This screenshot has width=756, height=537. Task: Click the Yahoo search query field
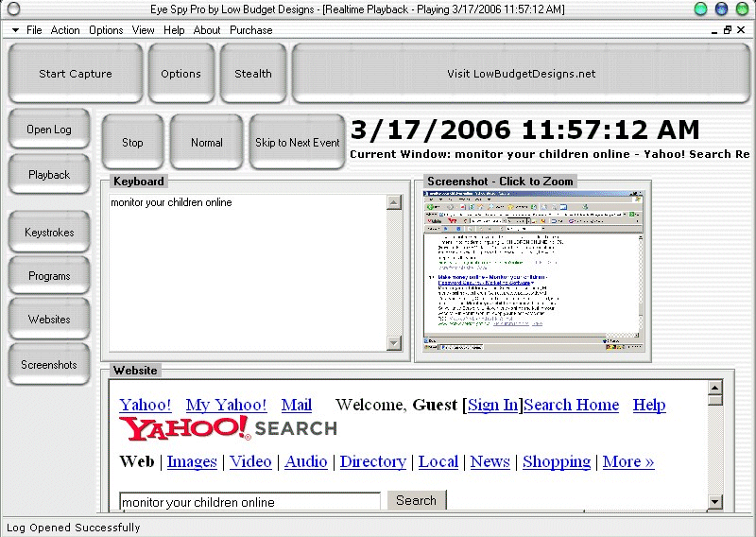pos(249,502)
